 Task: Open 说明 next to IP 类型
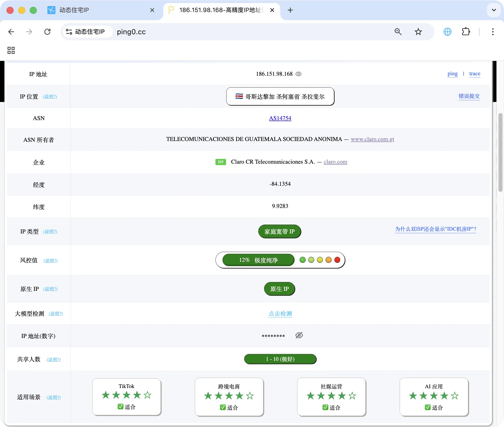click(50, 232)
